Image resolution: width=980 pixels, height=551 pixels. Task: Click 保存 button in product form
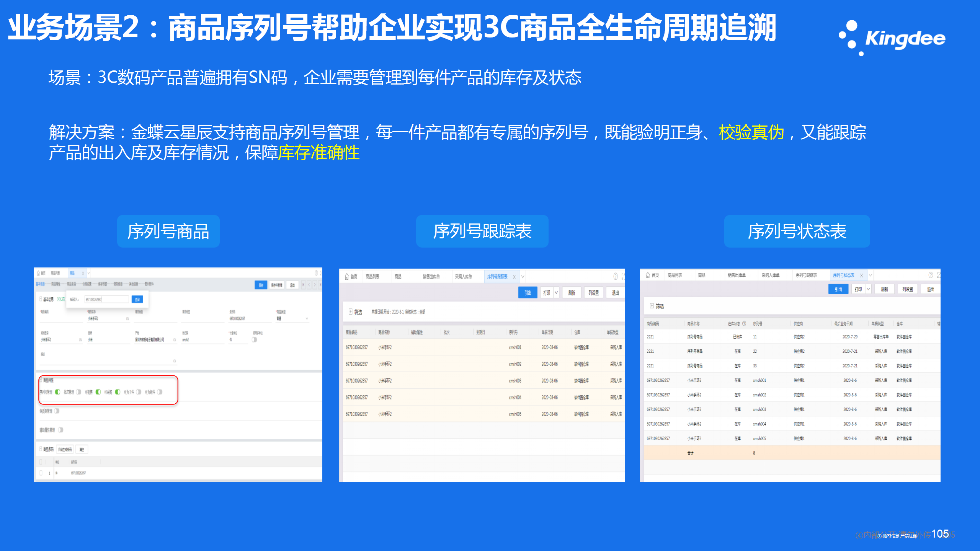pyautogui.click(x=261, y=285)
